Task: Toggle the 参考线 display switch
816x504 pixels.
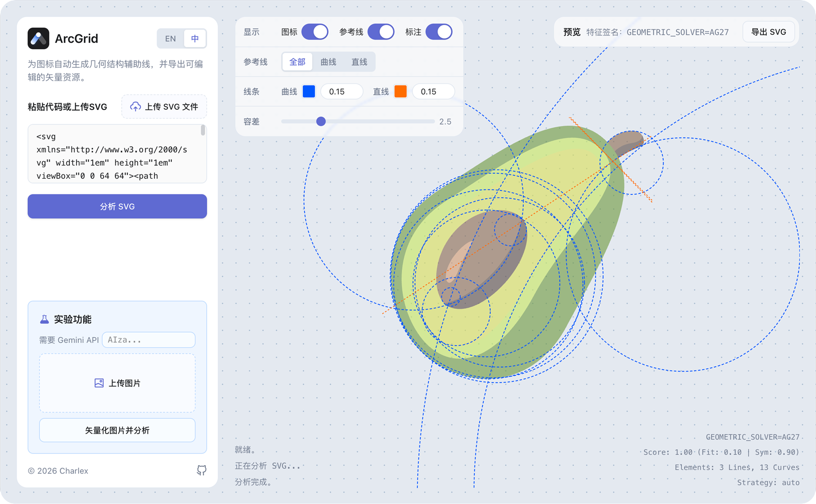Action: pyautogui.click(x=381, y=32)
